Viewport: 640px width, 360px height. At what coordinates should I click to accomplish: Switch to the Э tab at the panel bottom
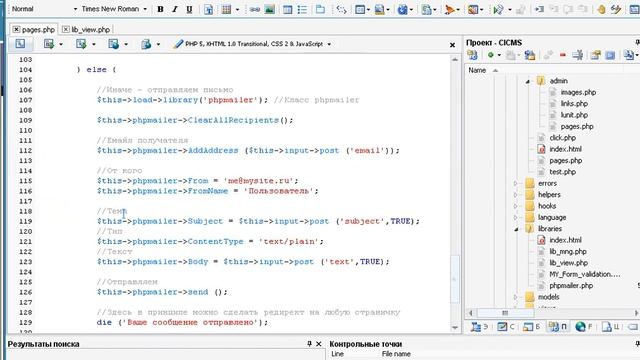pos(479,327)
